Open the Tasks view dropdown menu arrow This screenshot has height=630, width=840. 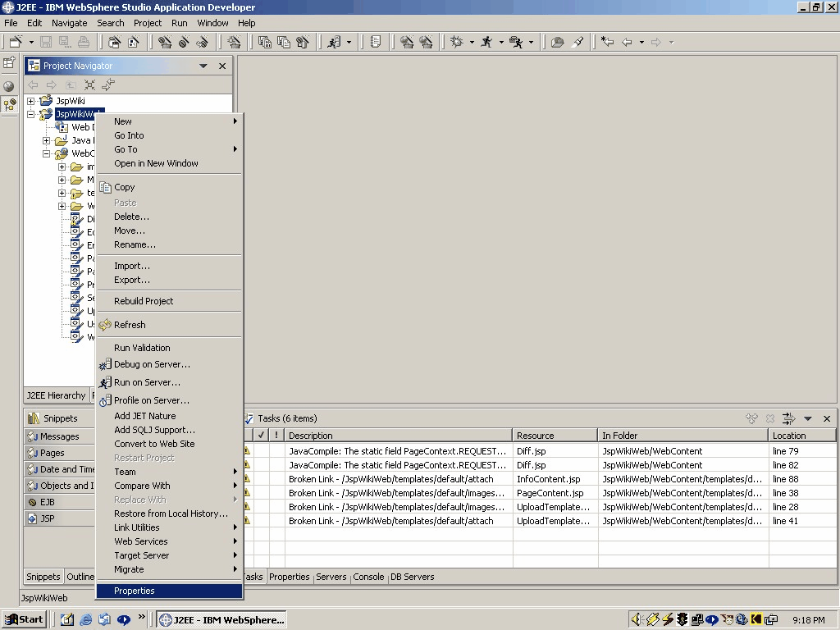(x=808, y=418)
